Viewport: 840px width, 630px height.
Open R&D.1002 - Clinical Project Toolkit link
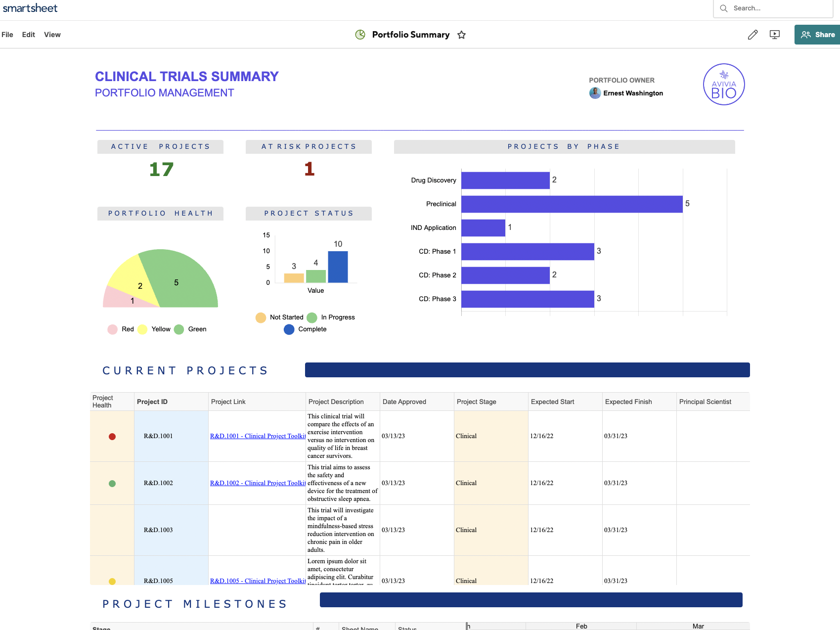(x=258, y=483)
